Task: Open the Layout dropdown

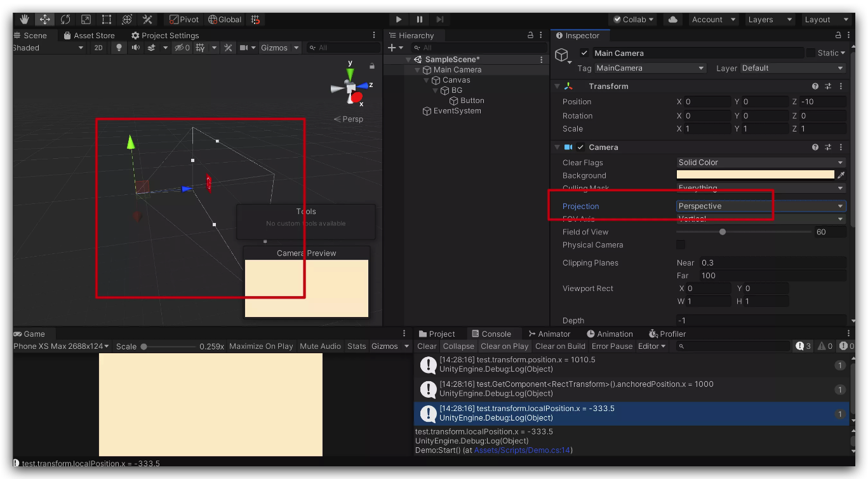Action: tap(825, 20)
